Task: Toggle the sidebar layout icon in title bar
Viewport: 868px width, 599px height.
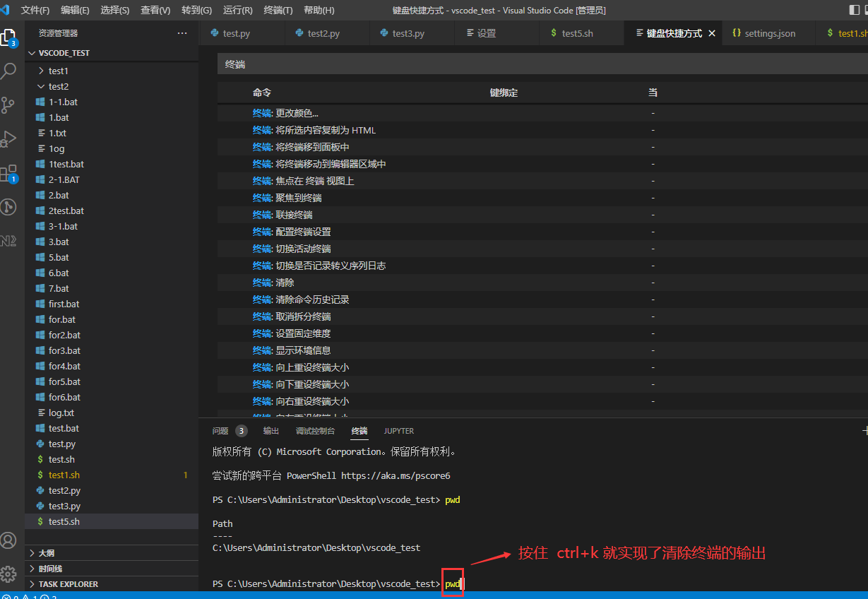Action: click(855, 10)
